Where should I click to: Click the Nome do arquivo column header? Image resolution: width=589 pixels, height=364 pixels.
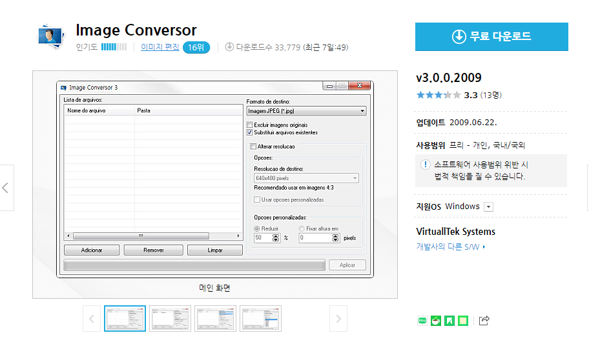coord(99,111)
